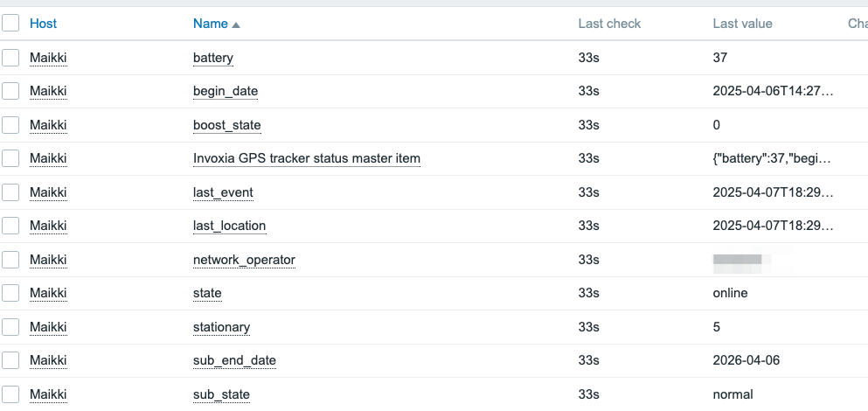
Task: Check the battery row checkbox
Action: click(x=10, y=58)
